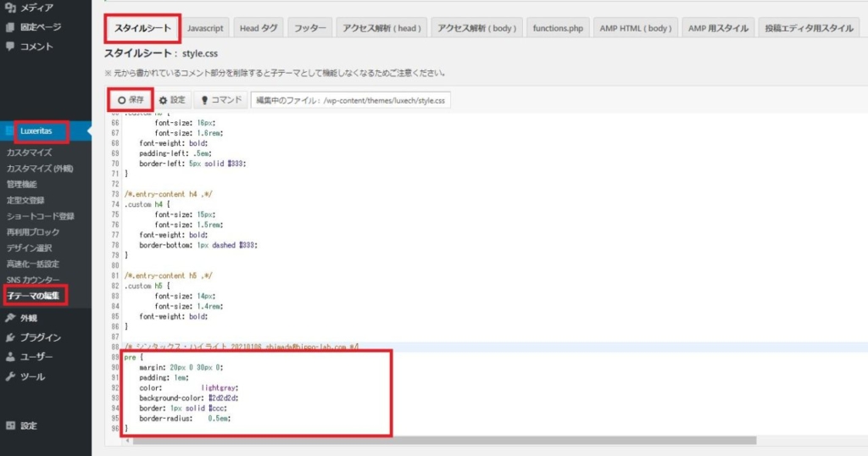Click the gear icon on 設定 button

point(163,100)
